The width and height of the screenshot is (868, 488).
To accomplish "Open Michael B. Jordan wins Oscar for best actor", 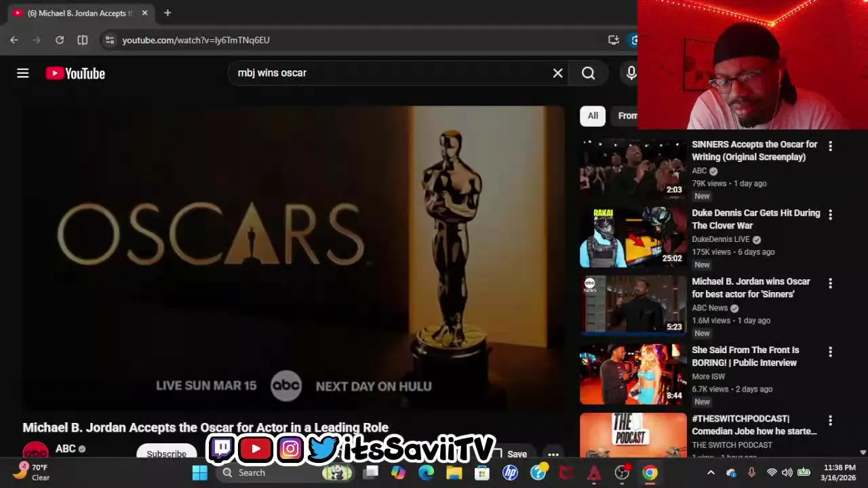I will tap(751, 287).
